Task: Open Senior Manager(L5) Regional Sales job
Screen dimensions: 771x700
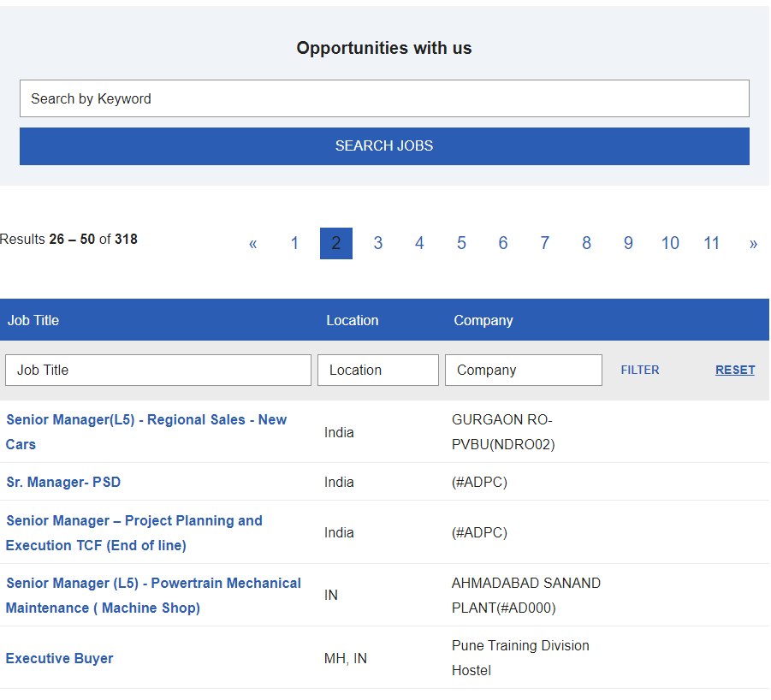Action: [146, 432]
